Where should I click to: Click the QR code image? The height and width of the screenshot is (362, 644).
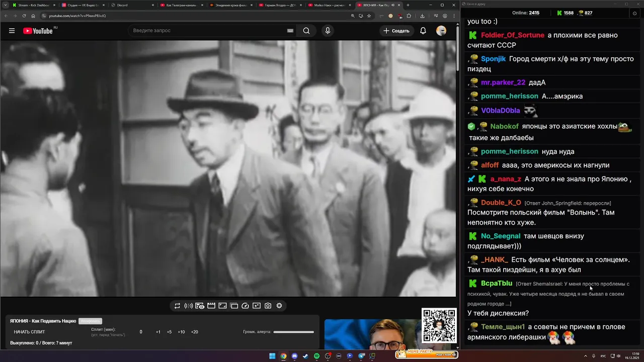439,326
